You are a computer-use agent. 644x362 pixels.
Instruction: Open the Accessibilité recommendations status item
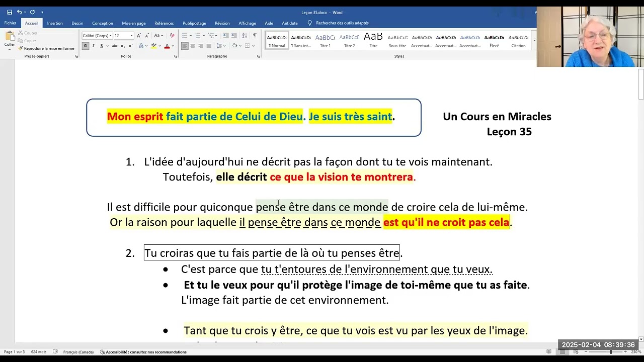click(143, 352)
